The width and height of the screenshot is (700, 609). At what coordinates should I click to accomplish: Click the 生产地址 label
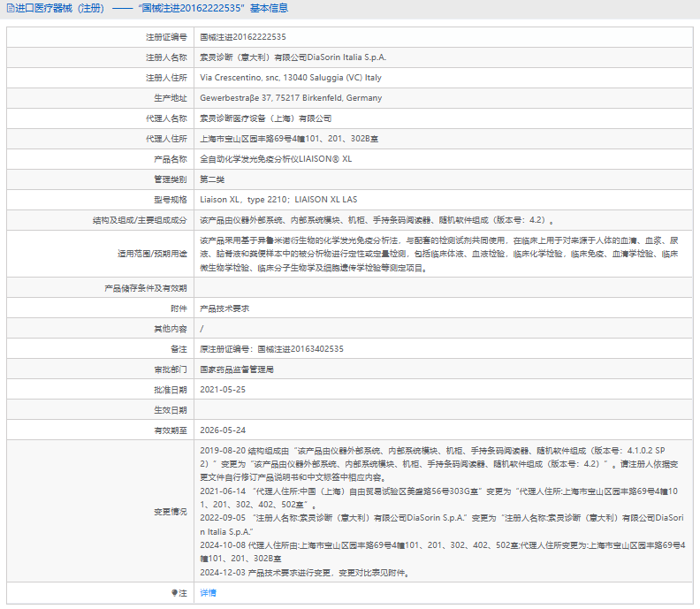tap(170, 98)
